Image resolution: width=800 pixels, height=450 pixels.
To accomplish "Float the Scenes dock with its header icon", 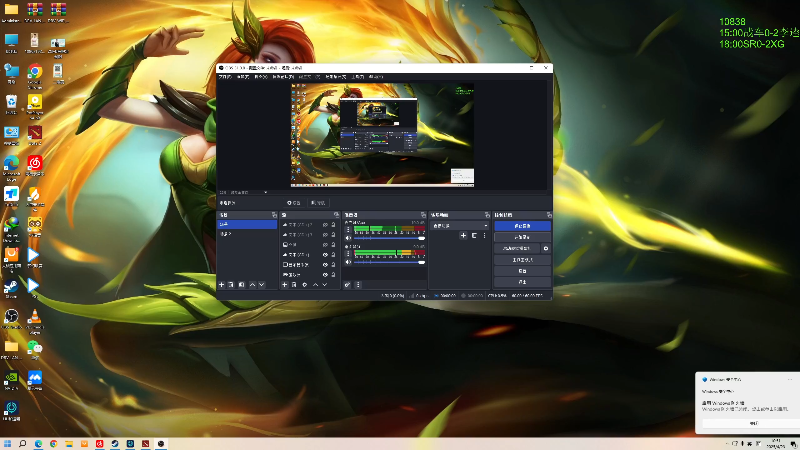I will coord(274,215).
